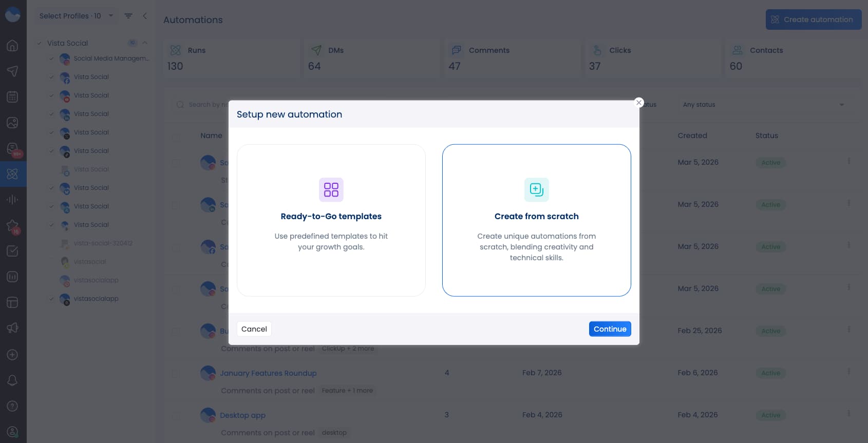Viewport: 868px width, 443px height.
Task: Sort by the Created column header
Action: click(x=692, y=136)
